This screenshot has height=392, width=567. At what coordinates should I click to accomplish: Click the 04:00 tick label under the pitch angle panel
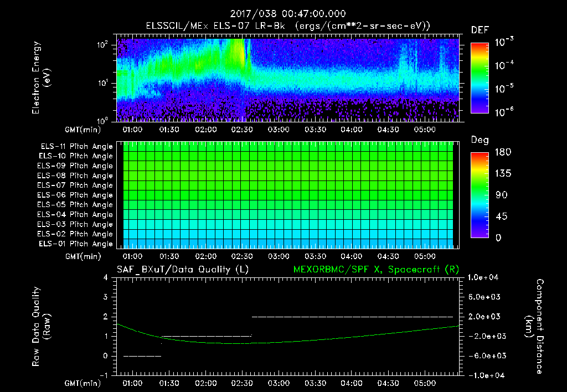[352, 257]
